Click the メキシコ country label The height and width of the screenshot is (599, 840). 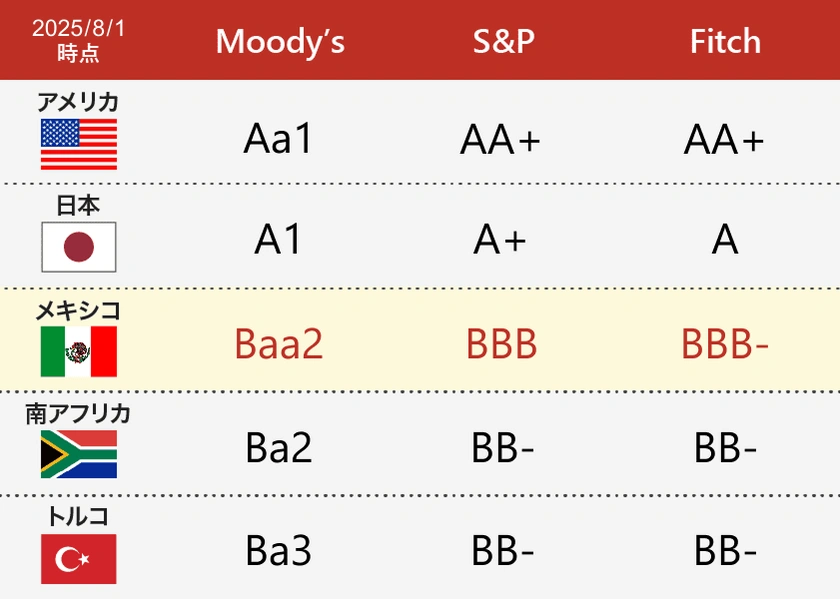78,310
